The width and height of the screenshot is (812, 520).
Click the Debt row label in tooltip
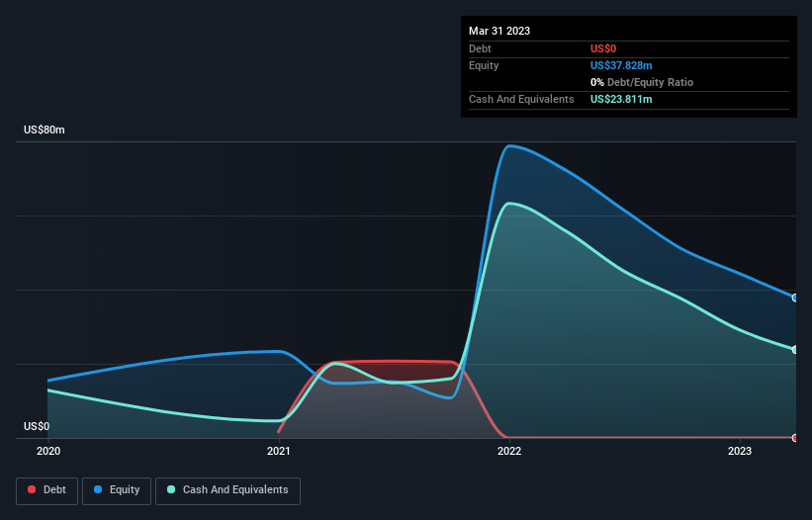click(x=480, y=48)
